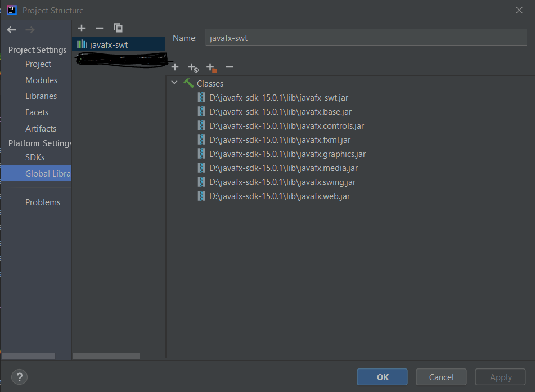This screenshot has width=535, height=392.
Task: Click the horizontal scrollbar at bottom left
Action: click(x=28, y=356)
